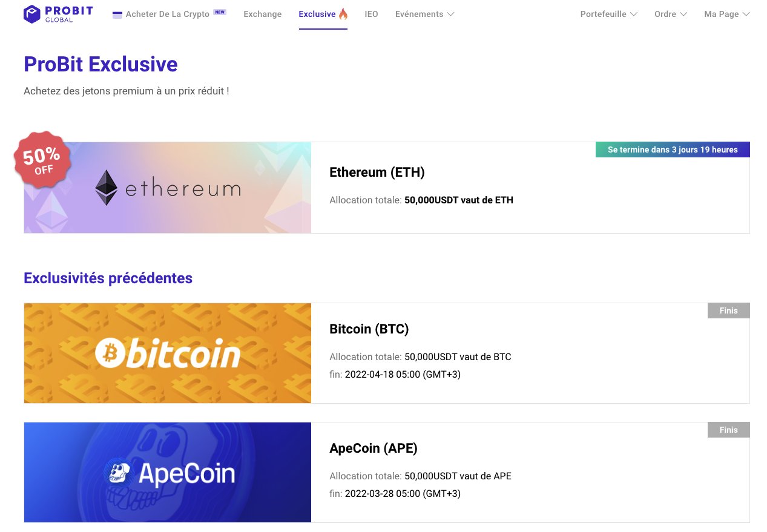Click the Finis badge on the Bitcoin offer
The width and height of the screenshot is (767, 532).
pos(728,310)
